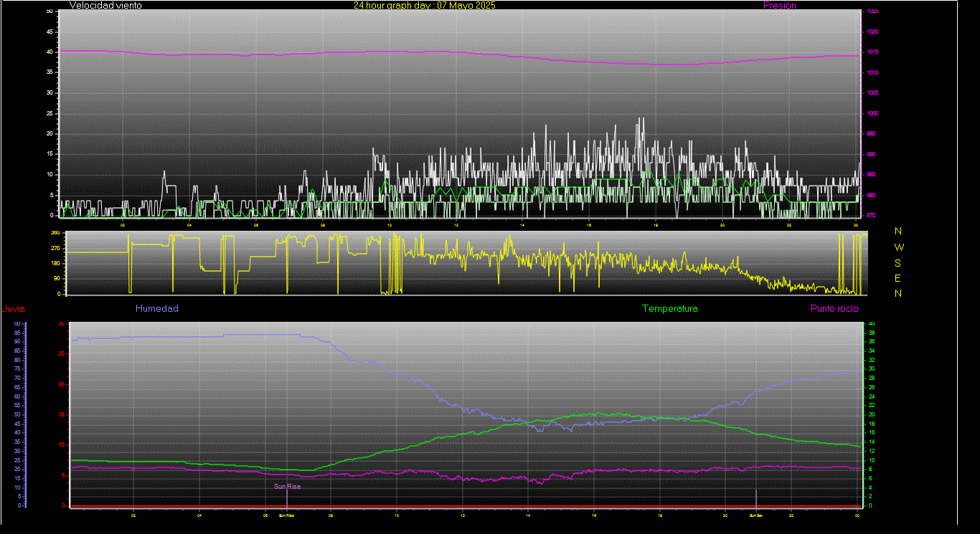Click the 'Velocidad viento' chart label
Screen dimensions: 980x534
pyautogui.click(x=105, y=5)
